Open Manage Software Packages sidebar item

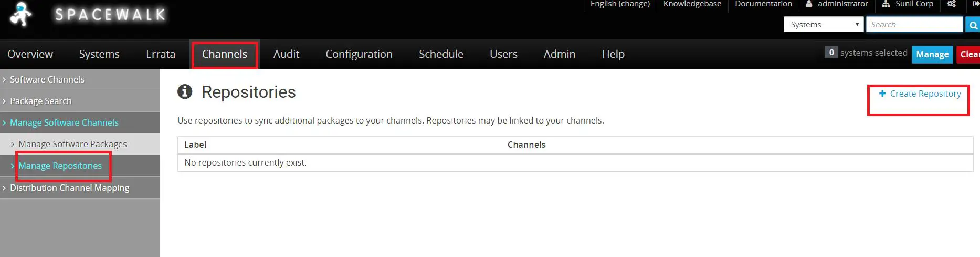[x=73, y=144]
